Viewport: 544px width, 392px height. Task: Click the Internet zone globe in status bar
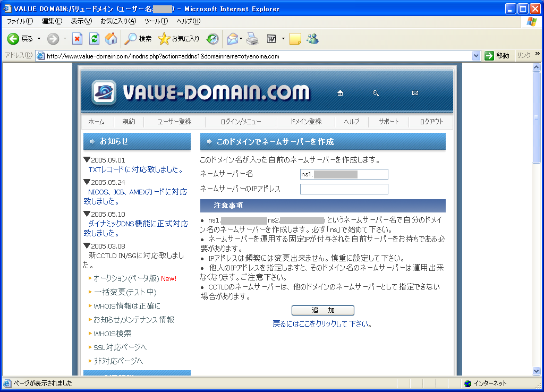pos(467,384)
